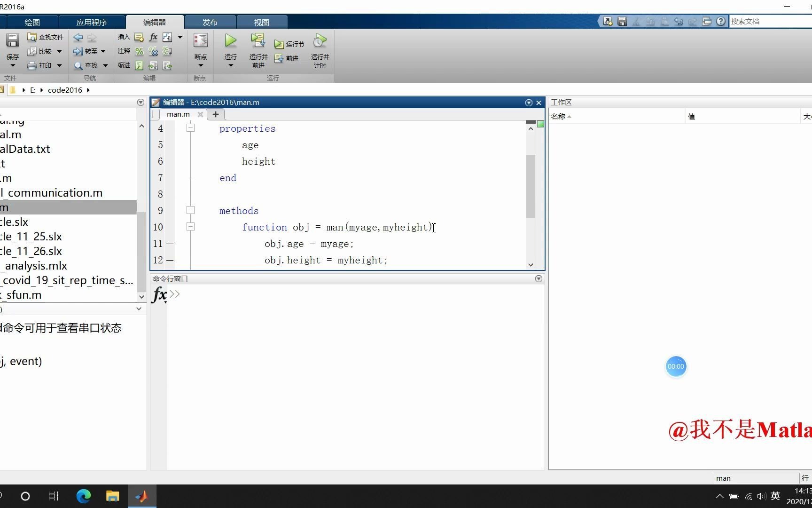Screen dimensions: 812x508
Task: Click the Go To (转至) icon
Action: pos(78,51)
